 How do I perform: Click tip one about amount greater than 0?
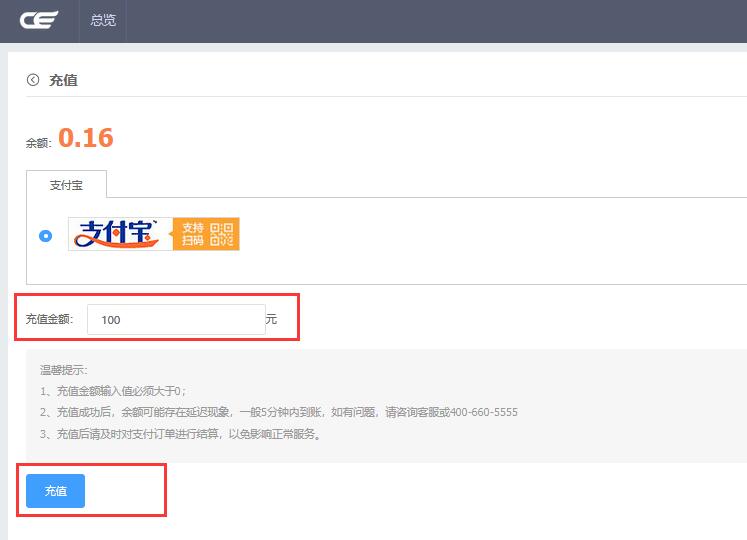113,391
